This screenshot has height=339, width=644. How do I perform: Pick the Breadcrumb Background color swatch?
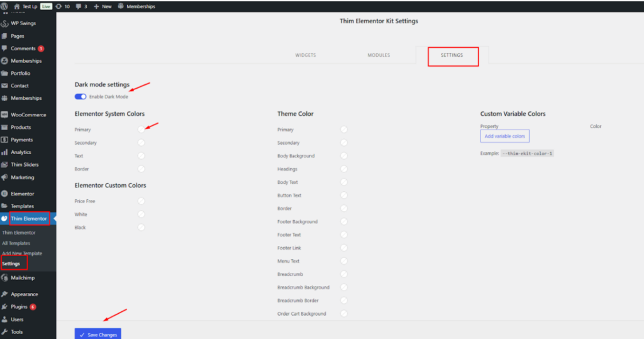(344, 287)
